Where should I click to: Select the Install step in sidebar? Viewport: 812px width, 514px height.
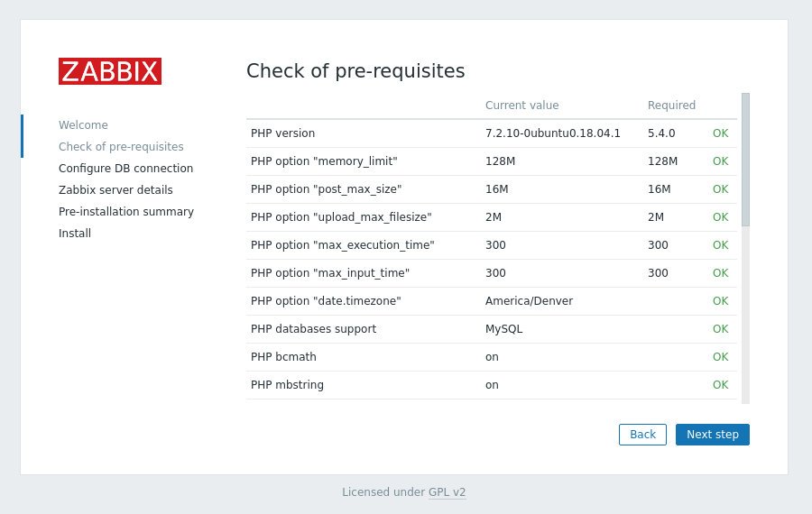tap(75, 234)
